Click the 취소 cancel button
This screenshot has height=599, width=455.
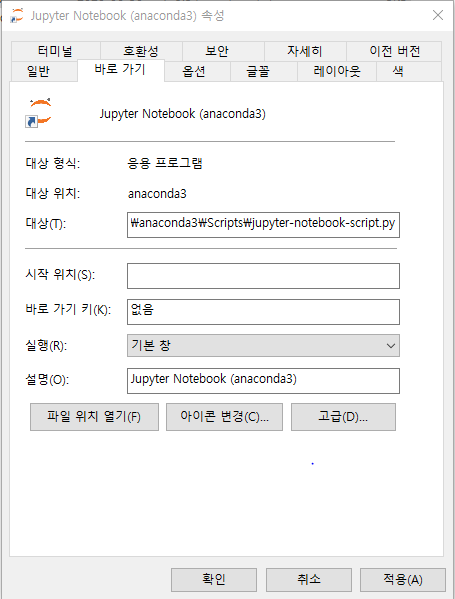(x=309, y=580)
